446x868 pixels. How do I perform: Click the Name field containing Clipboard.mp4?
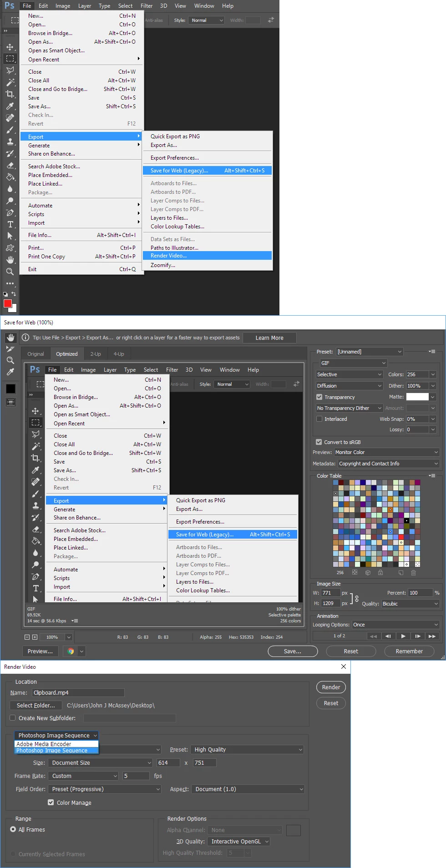point(78,693)
